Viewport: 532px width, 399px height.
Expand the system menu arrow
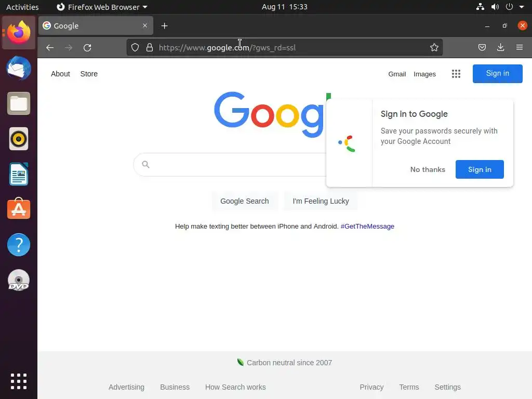coord(522,7)
